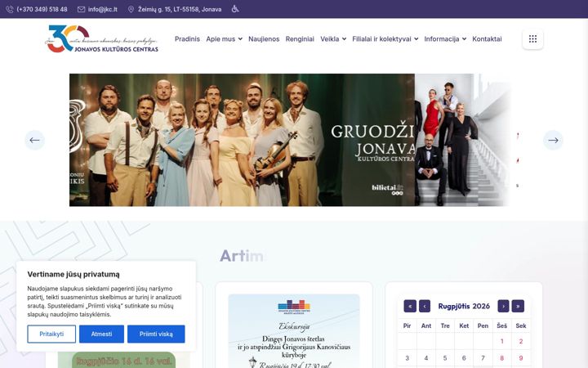Click the Šeš weekday column header
Image resolution: width=588 pixels, height=368 pixels.
pyautogui.click(x=501, y=326)
